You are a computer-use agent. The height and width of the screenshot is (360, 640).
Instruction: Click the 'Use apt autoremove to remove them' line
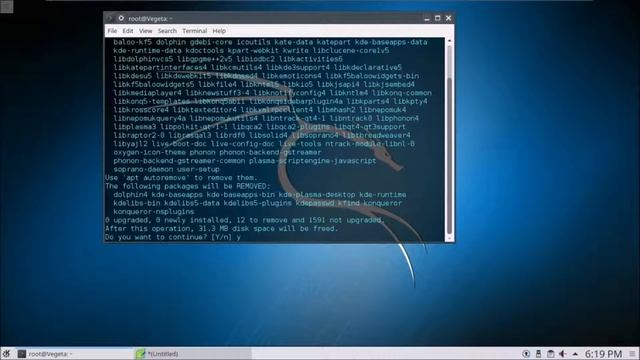pos(181,178)
